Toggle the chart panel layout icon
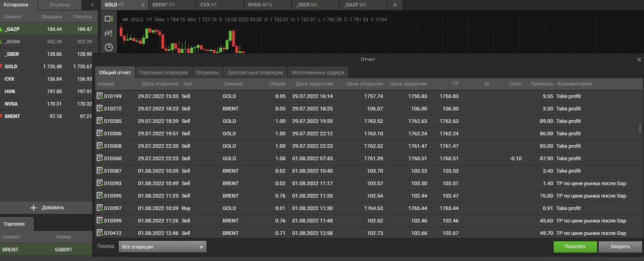The image size is (644, 261). click(108, 19)
